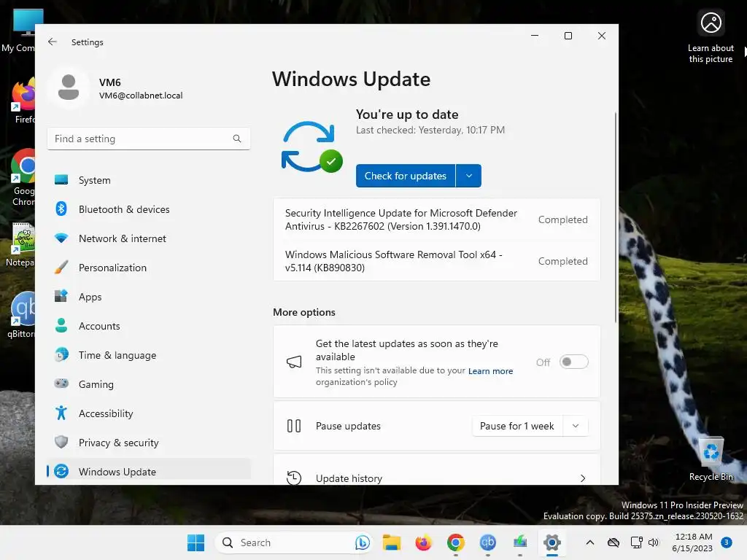
Task: Select System in the settings sidebar
Action: pyautogui.click(x=149, y=180)
